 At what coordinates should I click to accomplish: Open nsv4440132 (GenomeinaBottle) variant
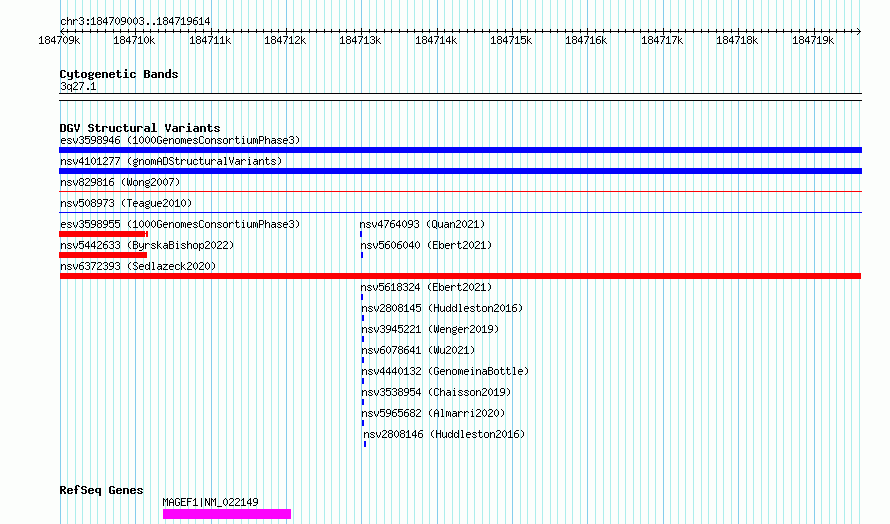tap(445, 371)
